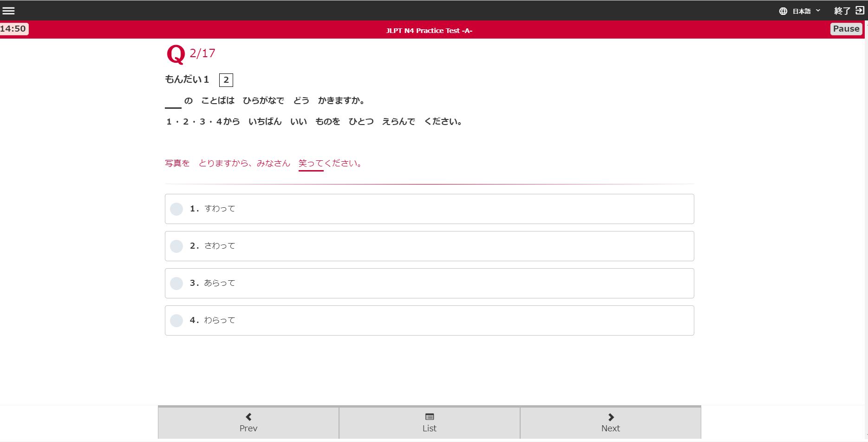This screenshot has width=868, height=442.
Task: Open the 日本語 language dropdown
Action: pos(806,11)
